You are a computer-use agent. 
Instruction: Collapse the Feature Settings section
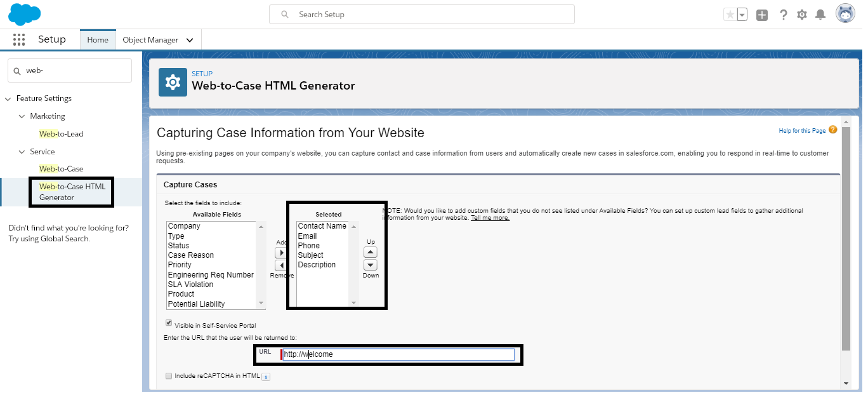coord(8,98)
